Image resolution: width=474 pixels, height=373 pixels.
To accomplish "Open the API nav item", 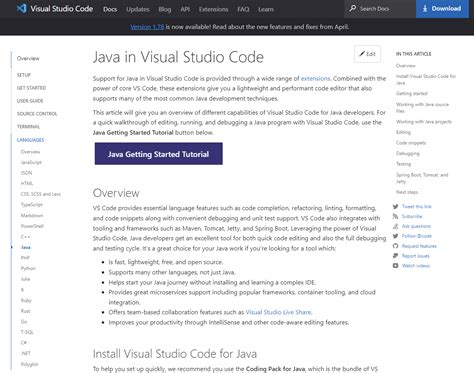I will tap(185, 9).
